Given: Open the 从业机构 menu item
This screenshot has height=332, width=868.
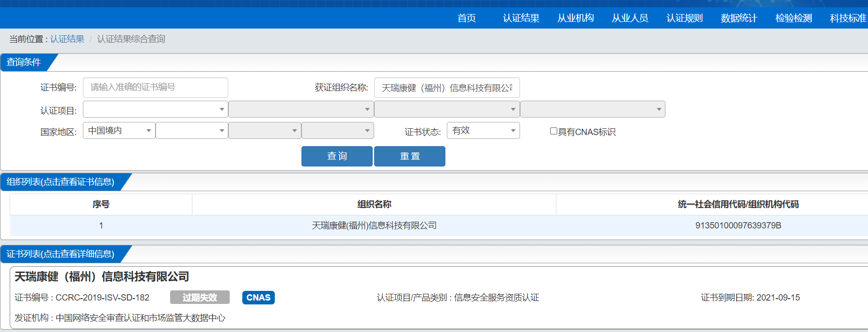Looking at the screenshot, I should [575, 18].
